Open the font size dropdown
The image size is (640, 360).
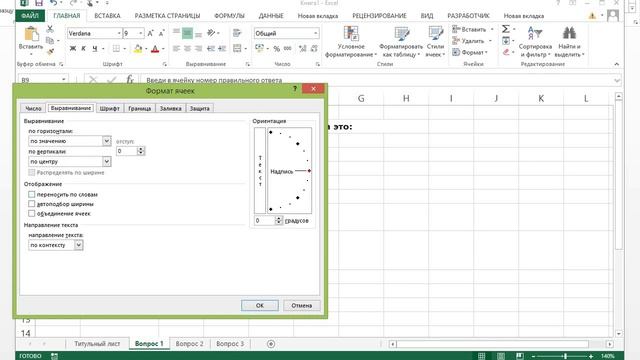[141, 33]
